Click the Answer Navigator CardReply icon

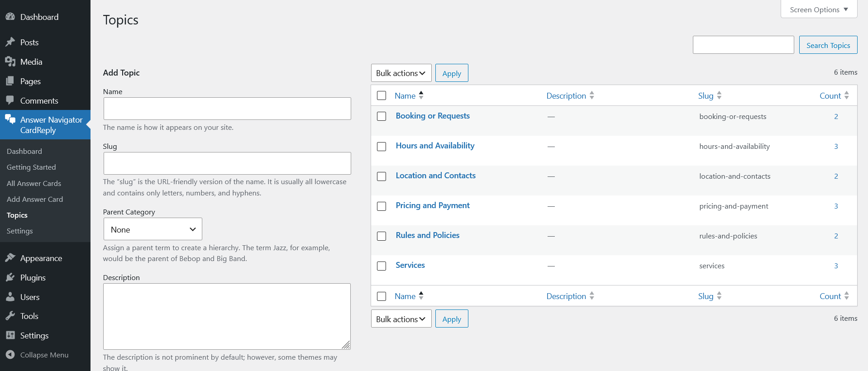click(x=10, y=119)
